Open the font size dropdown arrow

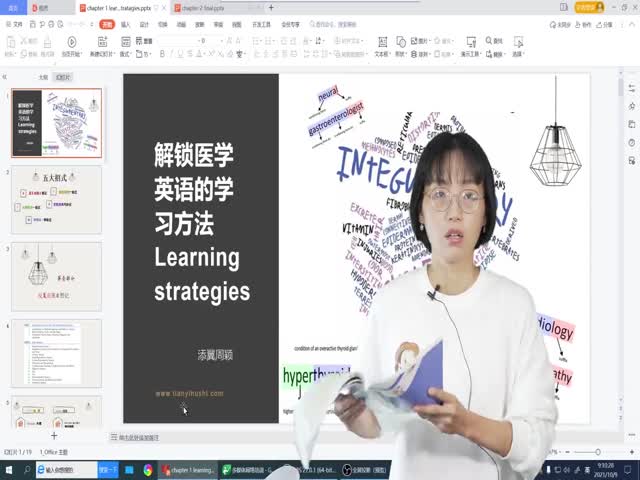coord(222,41)
